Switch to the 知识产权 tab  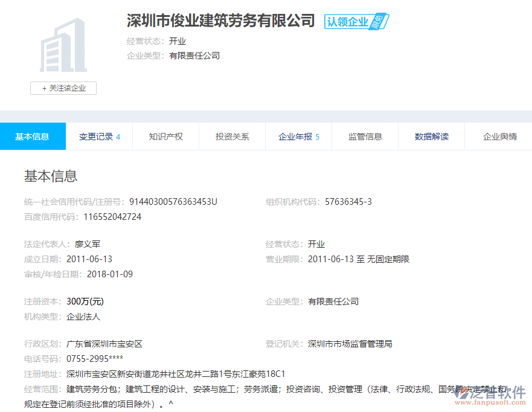(x=165, y=137)
